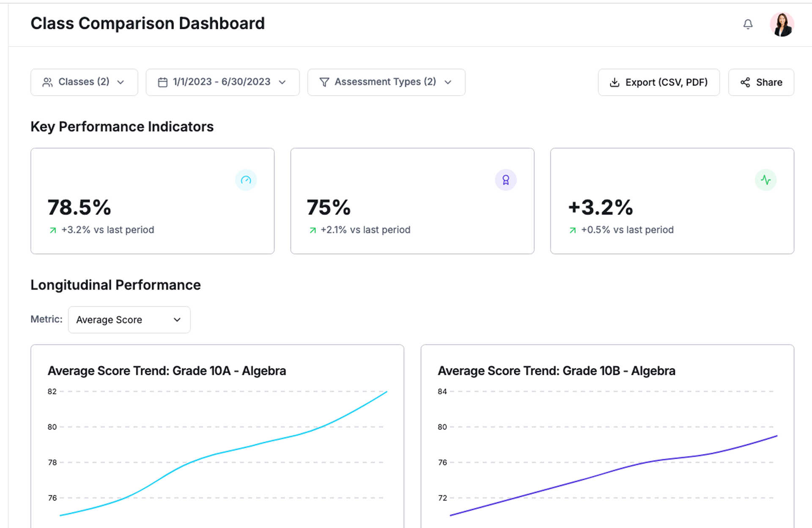The image size is (812, 528).
Task: Click the award ribbon icon on 75% card
Action: [506, 180]
